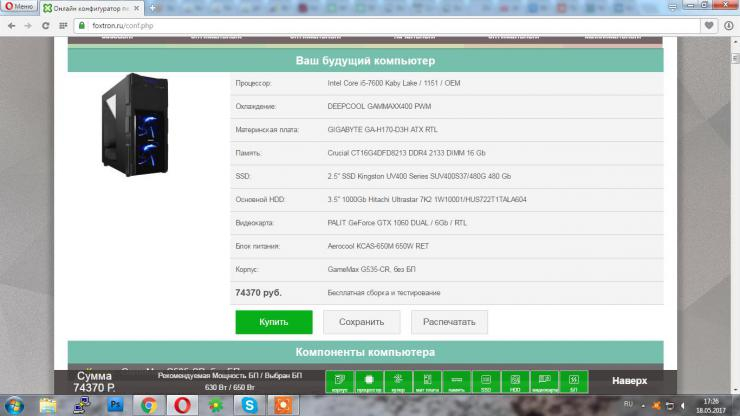The height and width of the screenshot is (416, 740).
Task: Jump to the процессор component icon
Action: tap(368, 381)
